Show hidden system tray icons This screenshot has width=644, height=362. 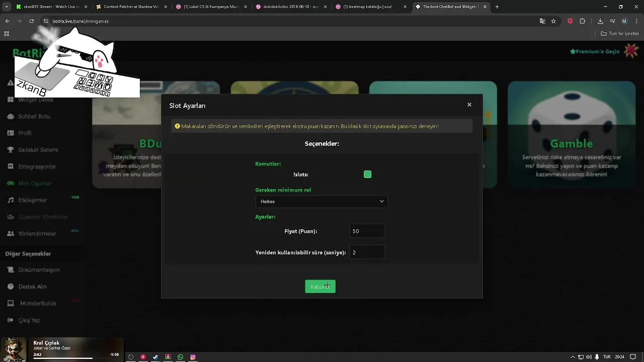[x=573, y=357]
